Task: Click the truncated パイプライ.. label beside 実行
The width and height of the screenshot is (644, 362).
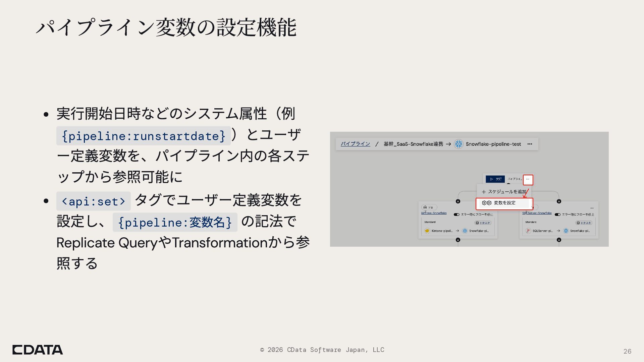Action: (x=515, y=179)
